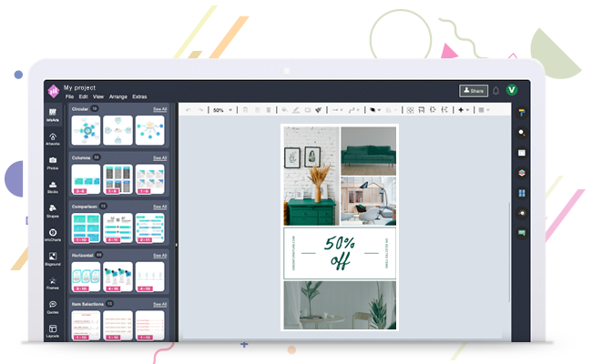Open the InfoCharts sidebar panel
592x364 pixels.
[53, 235]
